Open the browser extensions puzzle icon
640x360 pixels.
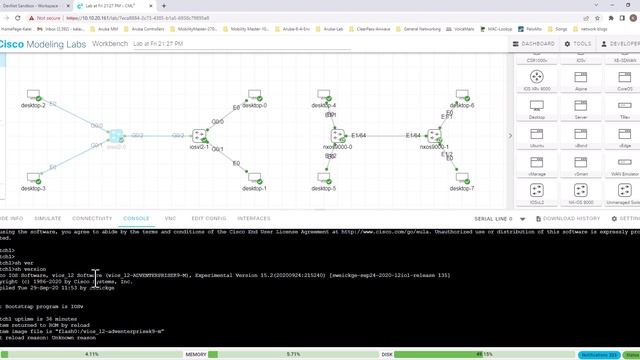click(611, 18)
